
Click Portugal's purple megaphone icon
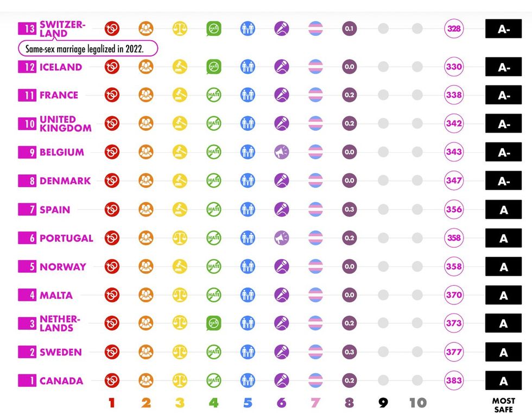tap(282, 238)
